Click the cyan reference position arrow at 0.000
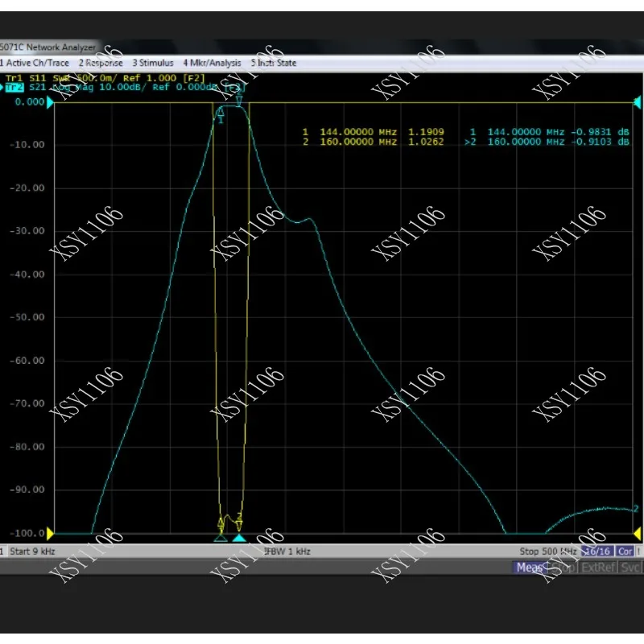 [50, 102]
